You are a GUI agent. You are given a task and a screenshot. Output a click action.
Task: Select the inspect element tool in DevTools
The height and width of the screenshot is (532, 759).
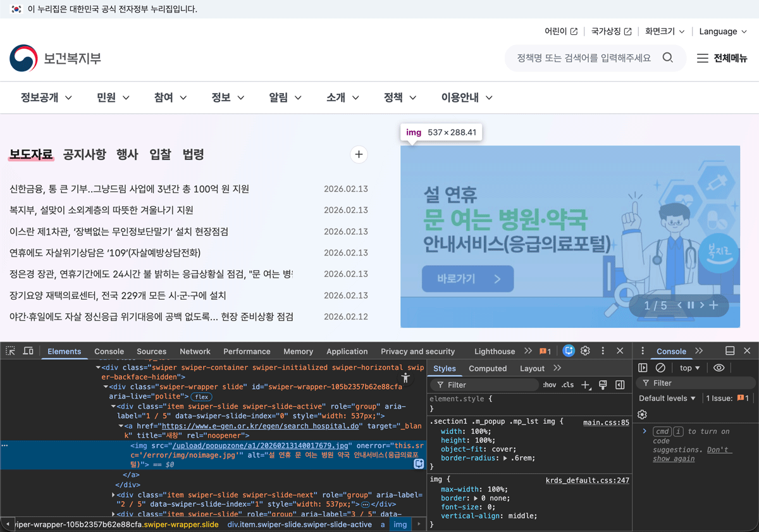coord(10,350)
